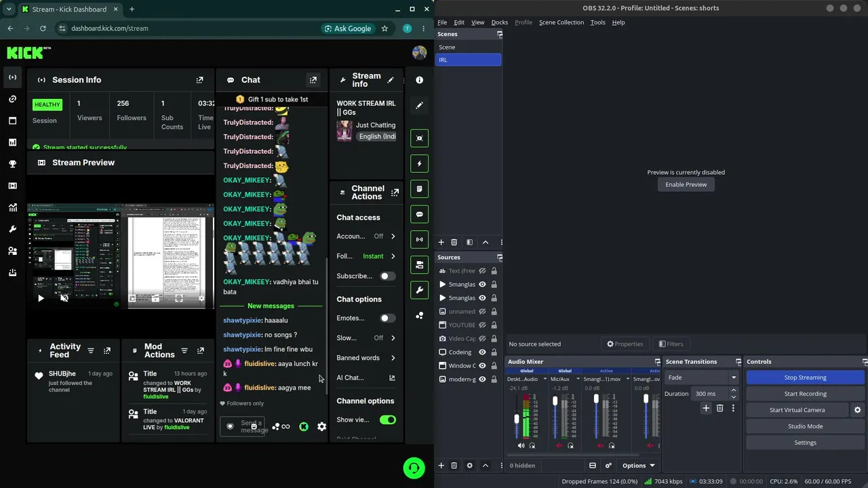Show the hidden Text (FreeType) source

click(x=483, y=271)
